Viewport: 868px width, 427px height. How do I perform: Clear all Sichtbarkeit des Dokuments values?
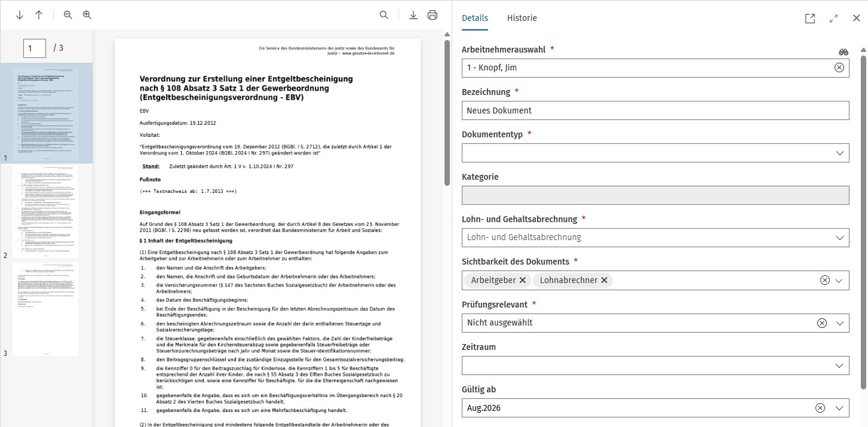tap(824, 280)
